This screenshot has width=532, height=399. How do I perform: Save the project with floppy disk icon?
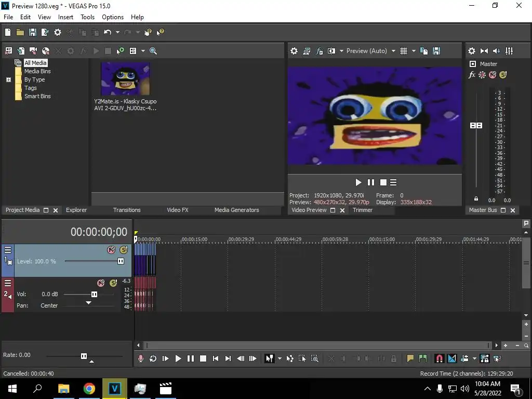pyautogui.click(x=33, y=32)
